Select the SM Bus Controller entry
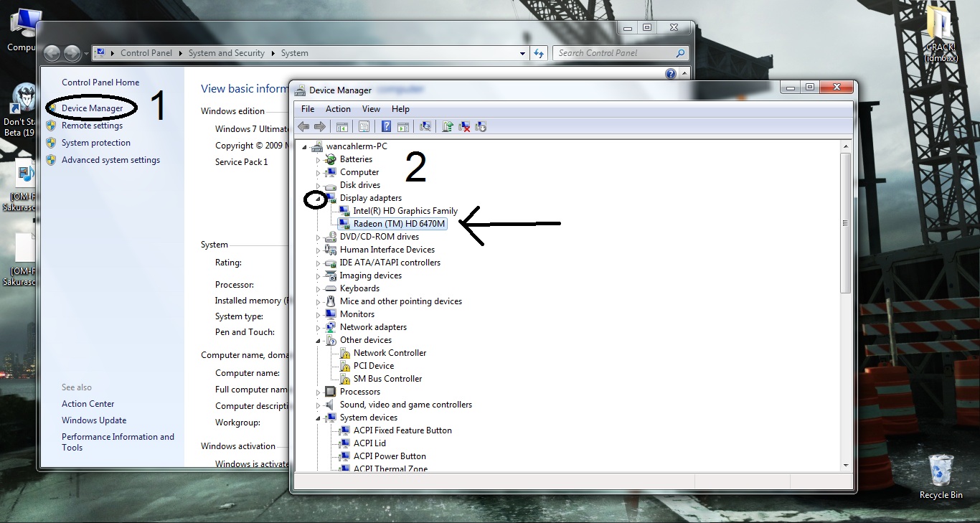 click(x=387, y=379)
